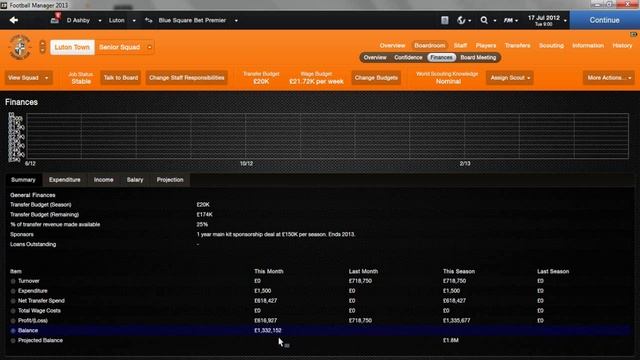
Task: Click the Luton Town name button
Action: tap(72, 47)
